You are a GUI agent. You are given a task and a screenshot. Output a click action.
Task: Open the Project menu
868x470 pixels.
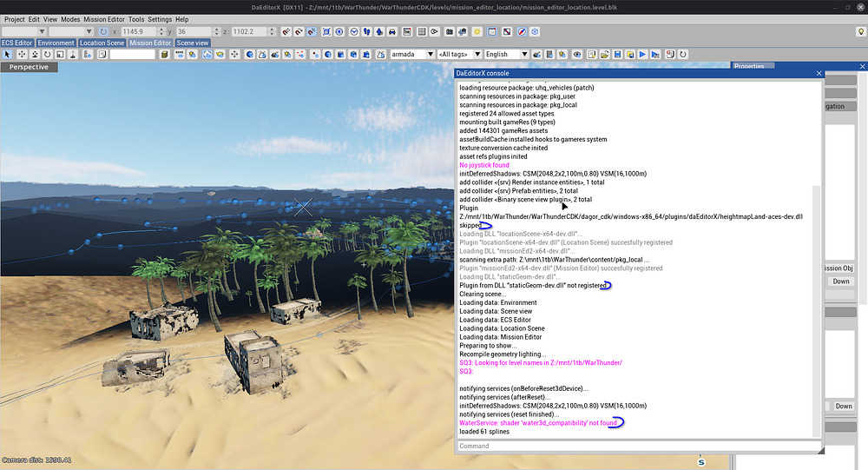click(15, 19)
